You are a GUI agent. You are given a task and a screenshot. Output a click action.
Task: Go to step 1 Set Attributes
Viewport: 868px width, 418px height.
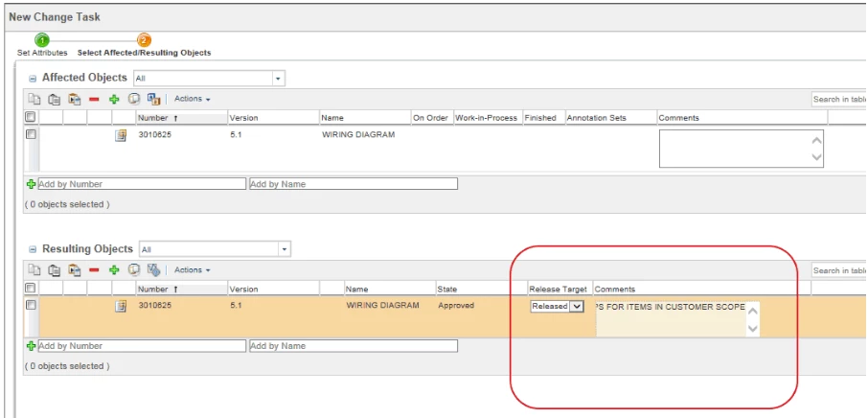pos(42,40)
